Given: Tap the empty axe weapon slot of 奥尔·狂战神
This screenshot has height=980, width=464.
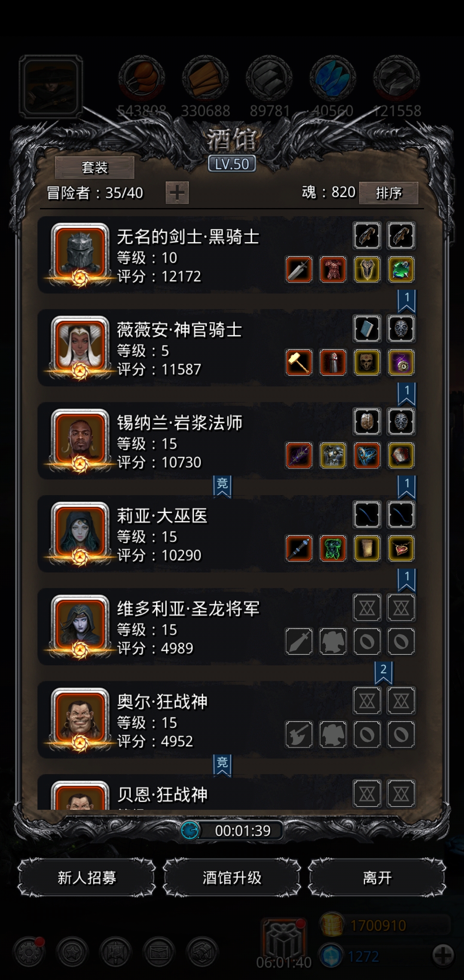Looking at the screenshot, I should point(299,735).
